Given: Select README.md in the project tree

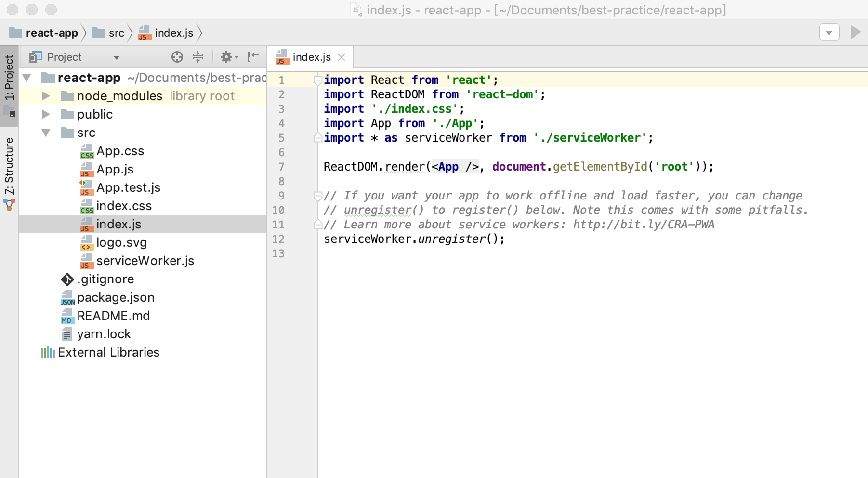Looking at the screenshot, I should tap(113, 316).
